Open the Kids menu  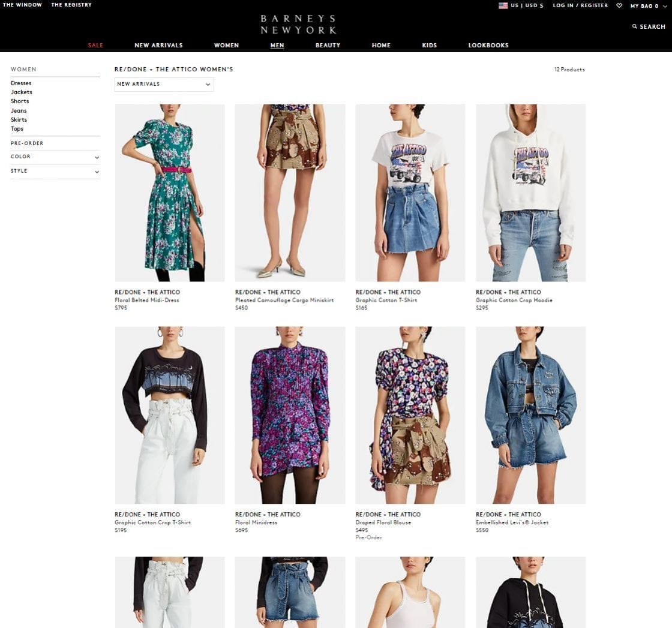pos(430,45)
